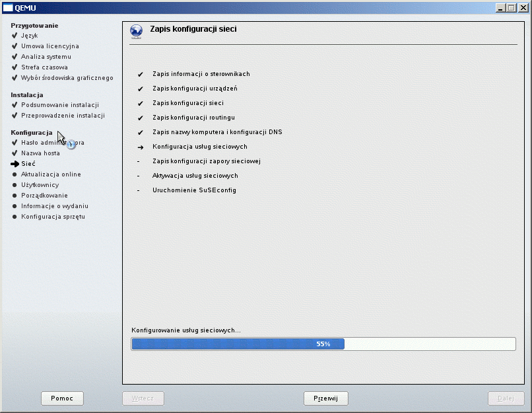
Task: Click bullet icon beside Aktualizacja online
Action: [x=15, y=174]
